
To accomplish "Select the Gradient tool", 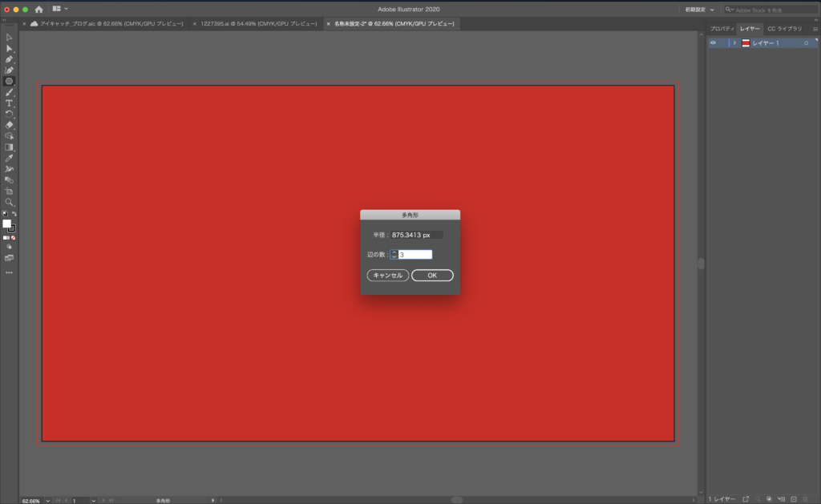I will [x=9, y=147].
